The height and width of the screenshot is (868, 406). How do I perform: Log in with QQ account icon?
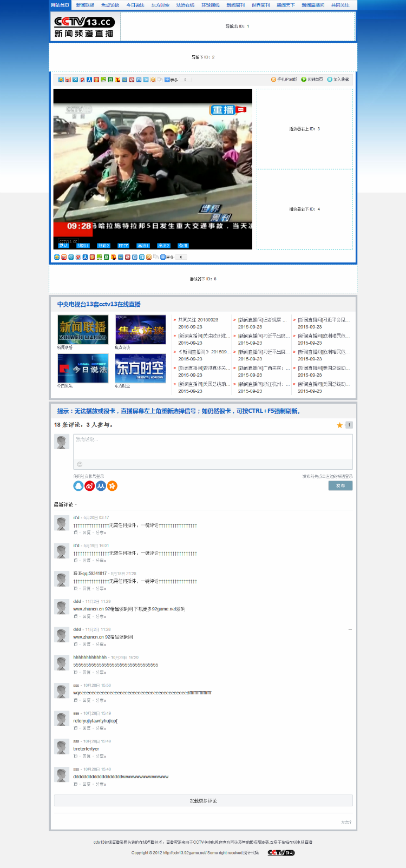click(78, 486)
